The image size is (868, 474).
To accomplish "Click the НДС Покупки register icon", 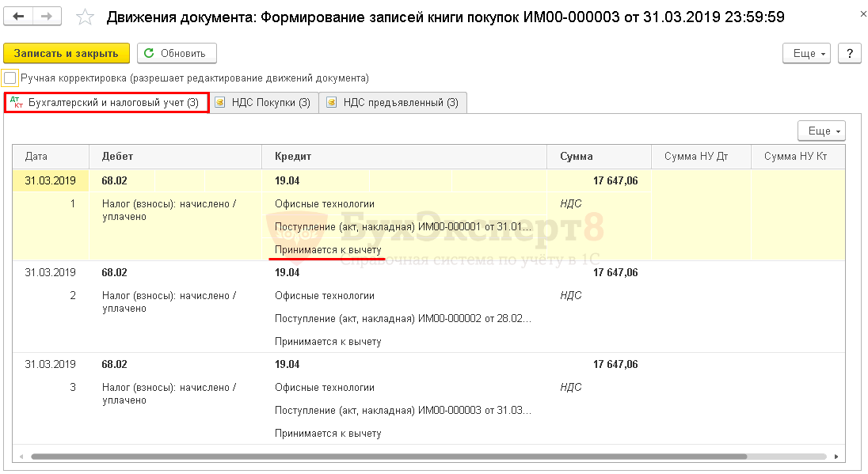I will tap(220, 103).
